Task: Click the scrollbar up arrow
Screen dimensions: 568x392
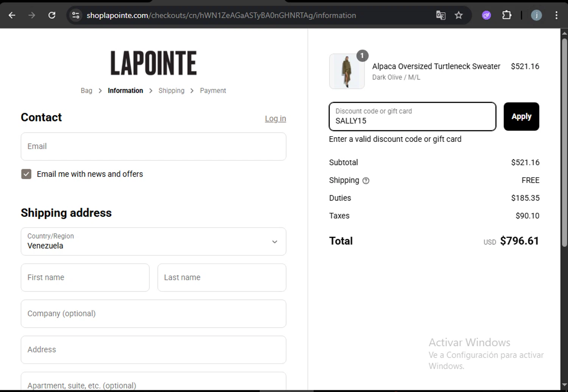Action: click(564, 33)
